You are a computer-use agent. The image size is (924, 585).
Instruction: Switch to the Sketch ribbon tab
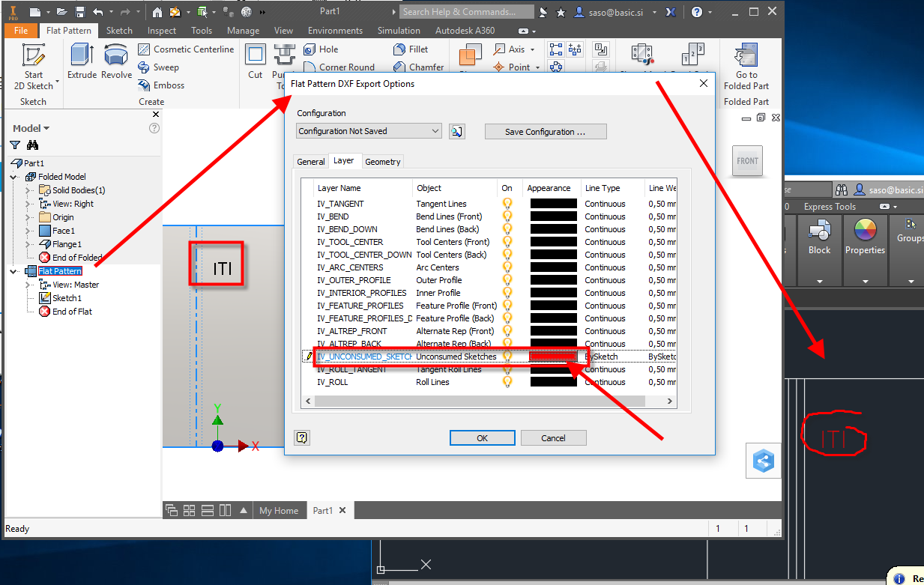point(119,31)
